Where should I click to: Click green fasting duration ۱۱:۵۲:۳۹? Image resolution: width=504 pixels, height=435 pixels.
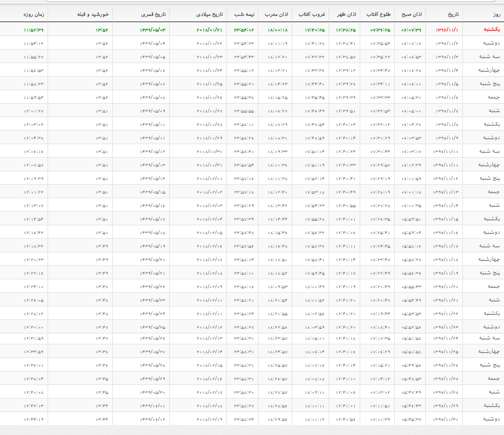[34, 30]
